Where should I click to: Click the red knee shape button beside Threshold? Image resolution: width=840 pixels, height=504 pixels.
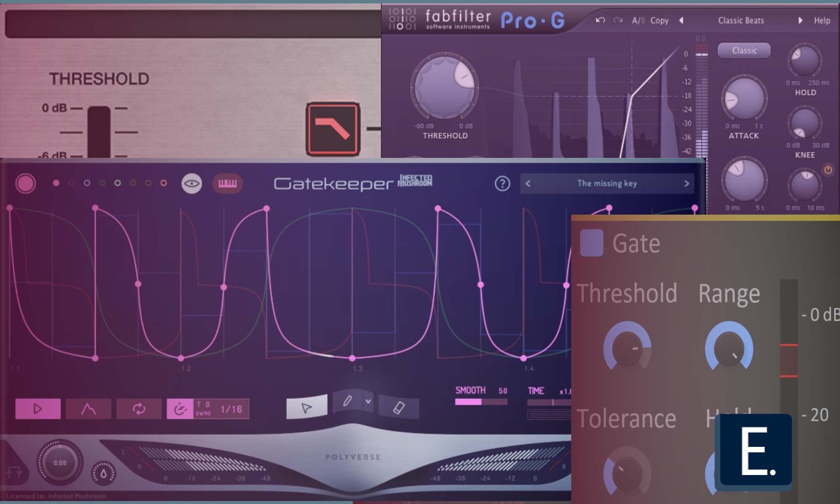pos(333,129)
